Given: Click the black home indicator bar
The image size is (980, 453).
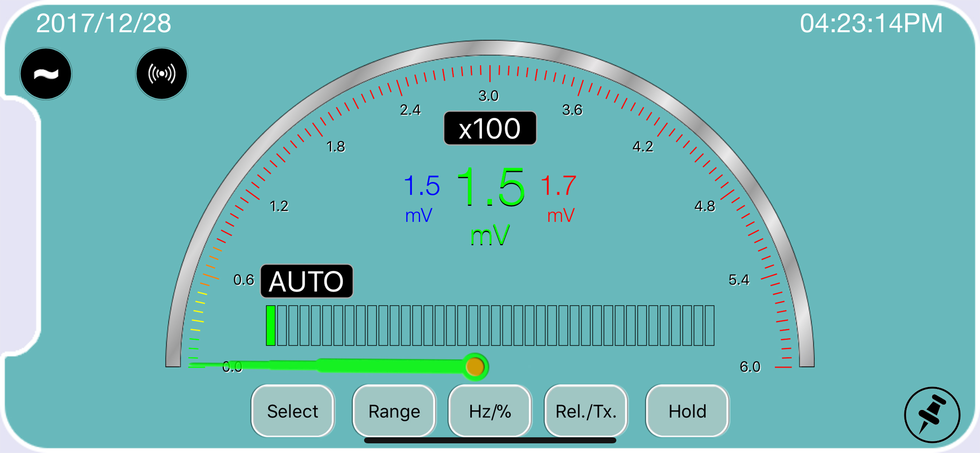Looking at the screenshot, I should pyautogui.click(x=490, y=441).
